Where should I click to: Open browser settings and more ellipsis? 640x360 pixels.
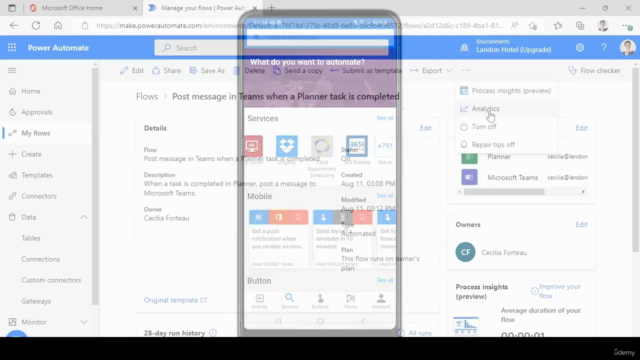627,26
